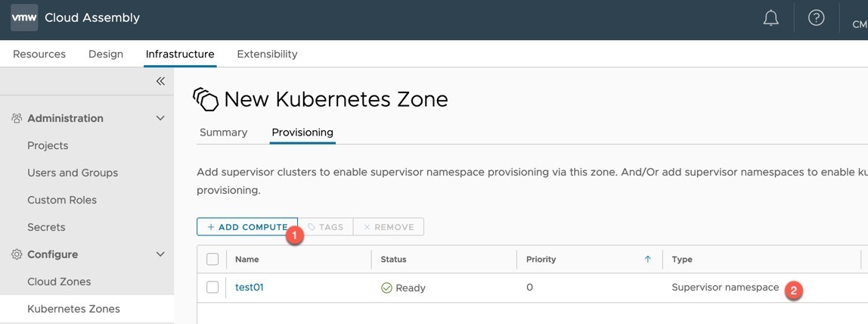The height and width of the screenshot is (324, 868).
Task: Click the Ready status text
Action: point(411,288)
